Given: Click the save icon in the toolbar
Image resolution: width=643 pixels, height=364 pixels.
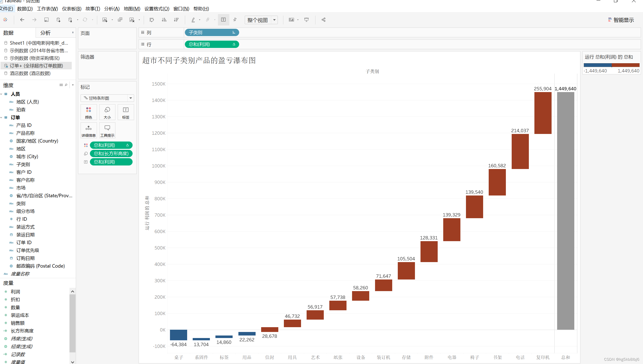Looking at the screenshot, I should pyautogui.click(x=46, y=20).
